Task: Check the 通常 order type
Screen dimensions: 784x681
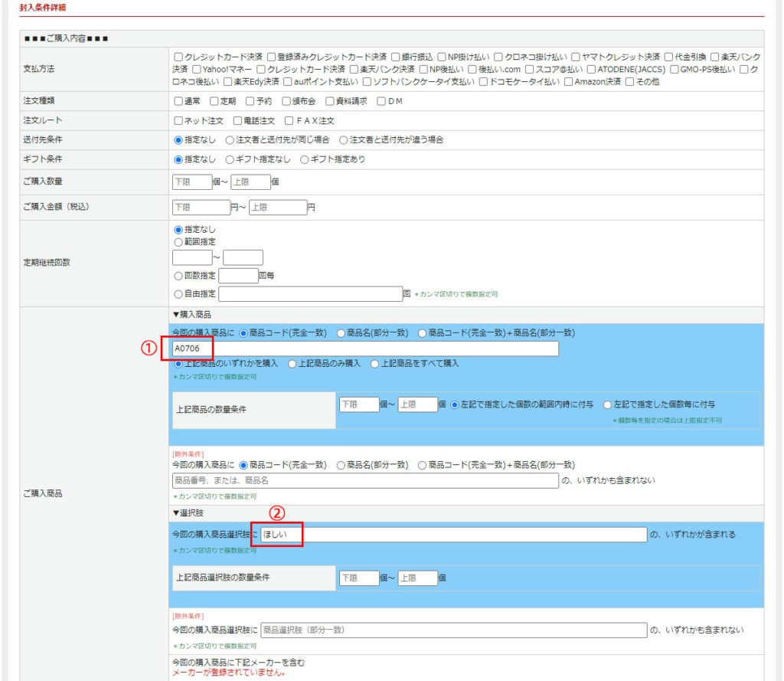Action: click(x=178, y=102)
